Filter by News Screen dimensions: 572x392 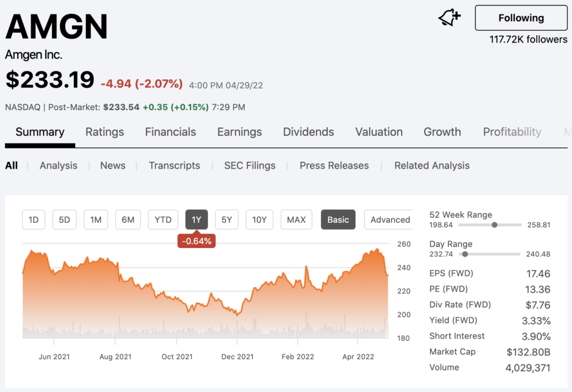tap(113, 165)
